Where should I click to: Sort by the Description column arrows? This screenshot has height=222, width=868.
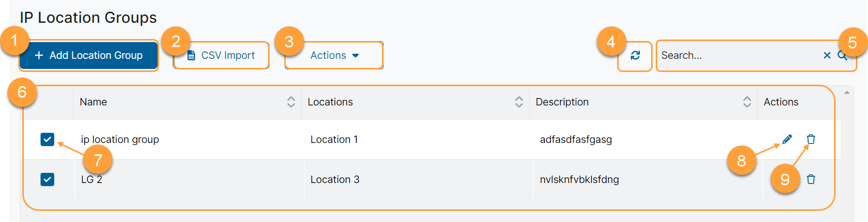pyautogui.click(x=747, y=102)
